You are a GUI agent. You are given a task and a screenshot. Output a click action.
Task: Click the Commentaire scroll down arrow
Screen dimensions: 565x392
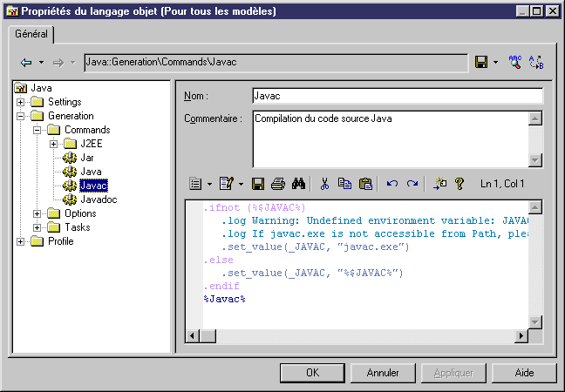click(535, 159)
